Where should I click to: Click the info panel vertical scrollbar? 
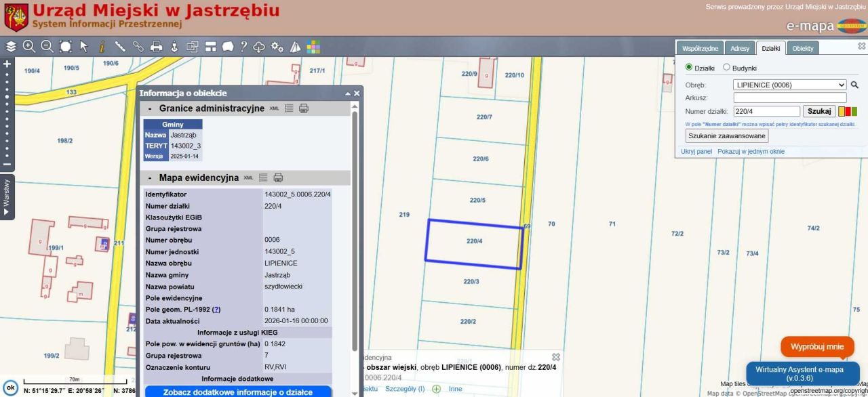(353, 230)
